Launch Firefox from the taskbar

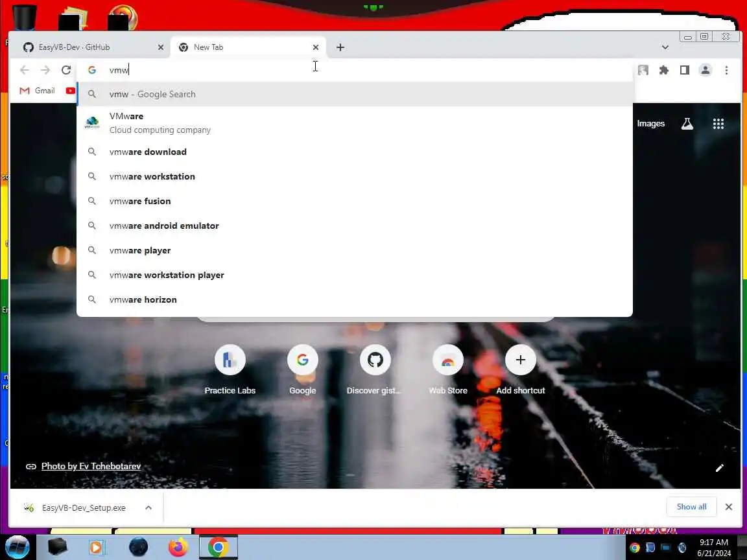[178, 547]
